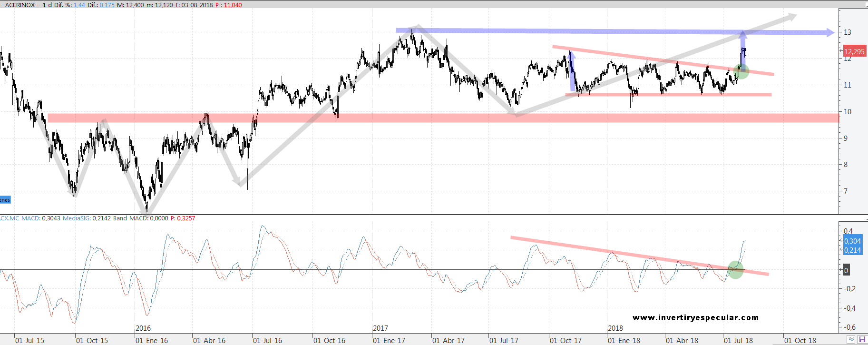This screenshot has height=345, width=868.
Task: Click the 2016 year marker on axis
Action: [143, 328]
